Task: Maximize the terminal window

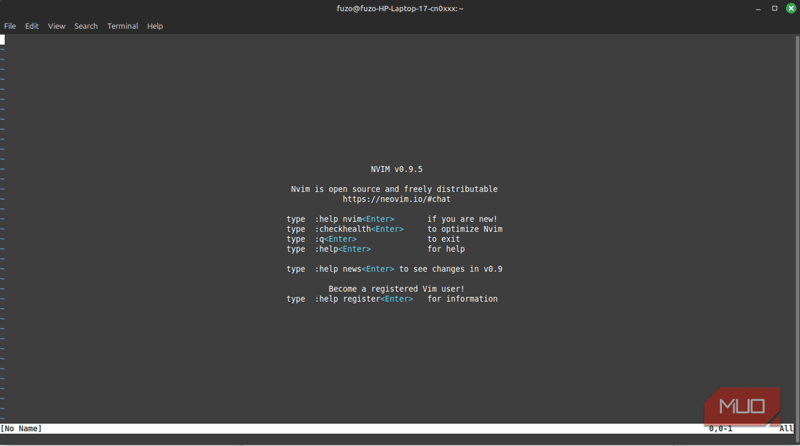Action: click(774, 9)
